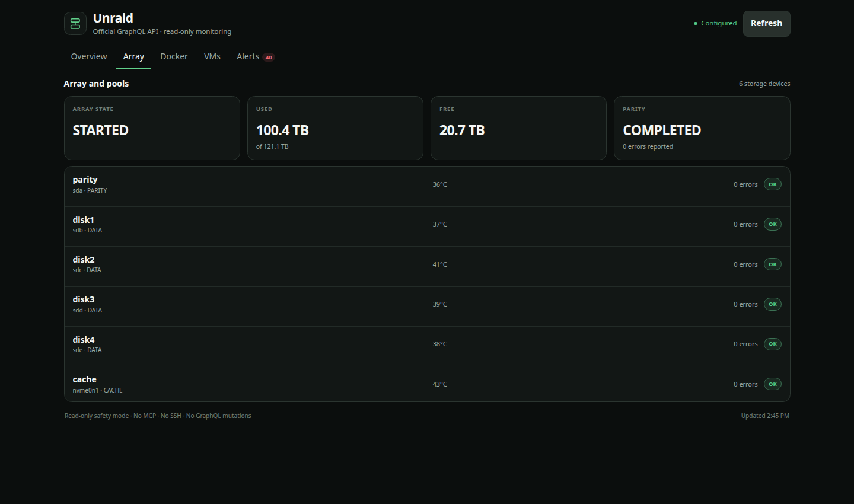Click the OK badge for disk3
Screen dimensions: 854x504
(773, 304)
